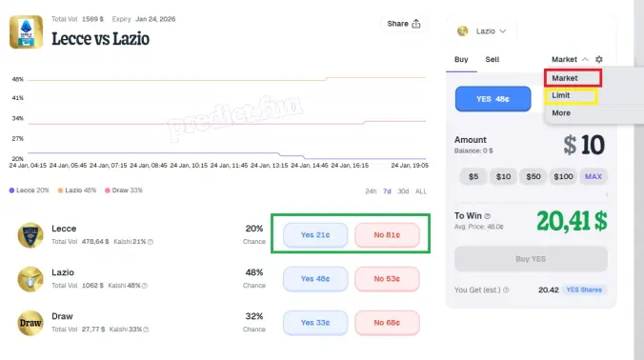Buy Draw No at 68¢
Viewport: 644px width, 360px height.
coord(387,323)
